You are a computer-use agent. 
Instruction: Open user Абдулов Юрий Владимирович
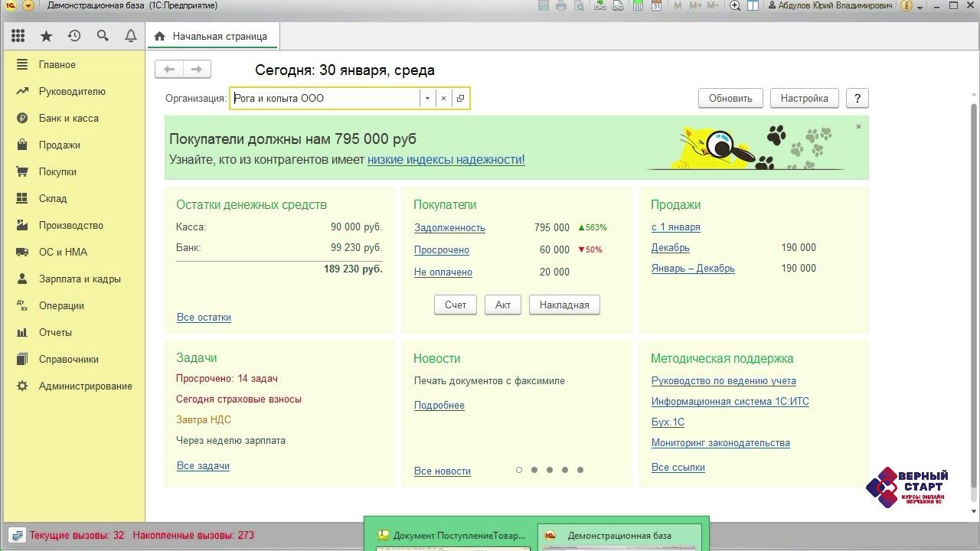pos(829,5)
